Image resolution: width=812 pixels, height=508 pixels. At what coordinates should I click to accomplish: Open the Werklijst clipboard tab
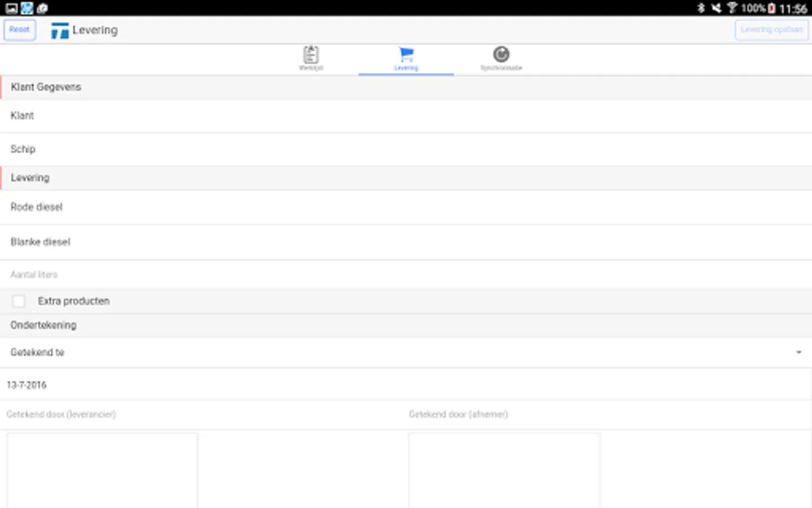click(x=311, y=58)
